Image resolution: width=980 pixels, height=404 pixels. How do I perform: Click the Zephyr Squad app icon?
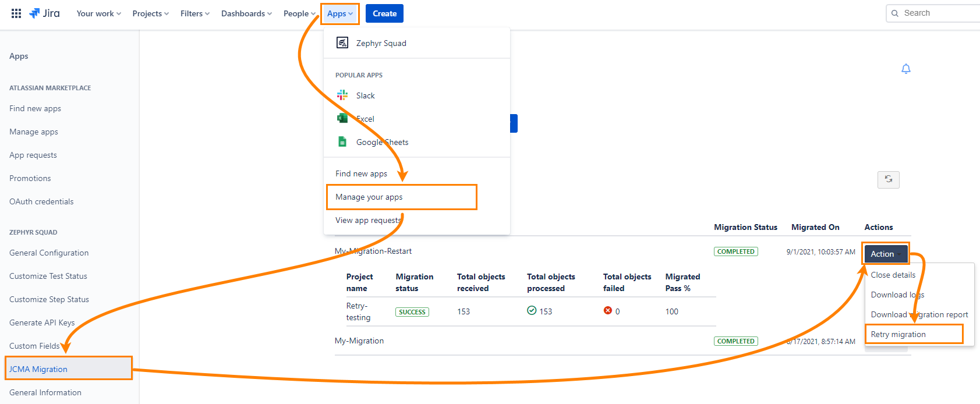pyautogui.click(x=342, y=43)
